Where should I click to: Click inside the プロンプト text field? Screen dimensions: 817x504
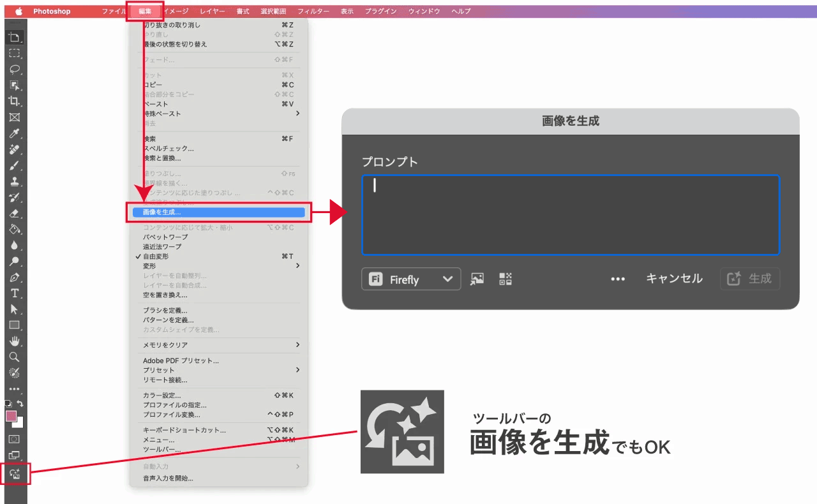tap(571, 215)
